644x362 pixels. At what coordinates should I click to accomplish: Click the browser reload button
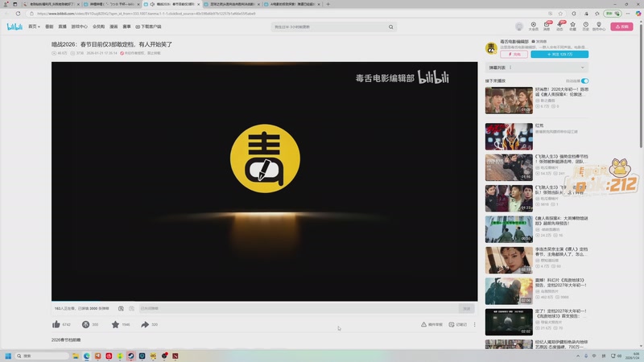pyautogui.click(x=18, y=14)
